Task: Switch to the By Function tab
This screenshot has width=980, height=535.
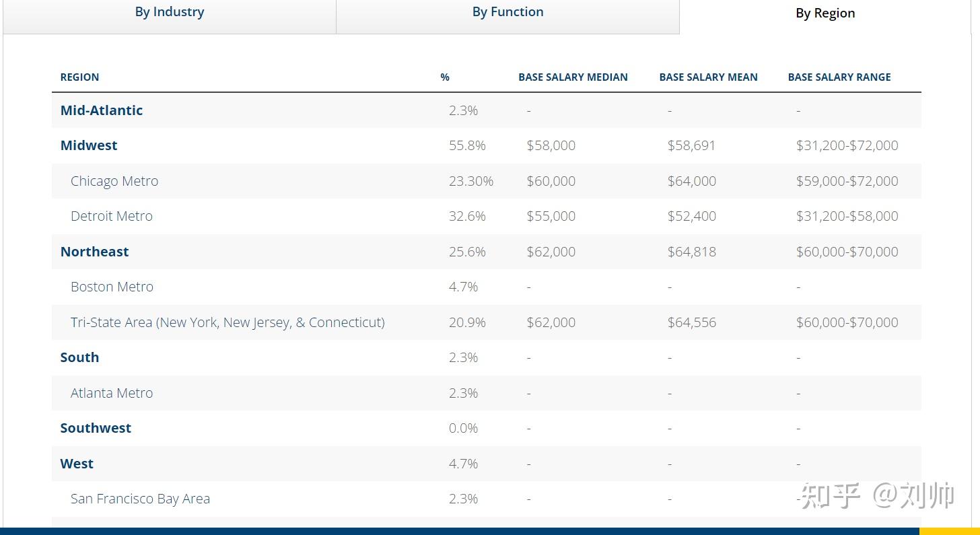Action: (508, 16)
